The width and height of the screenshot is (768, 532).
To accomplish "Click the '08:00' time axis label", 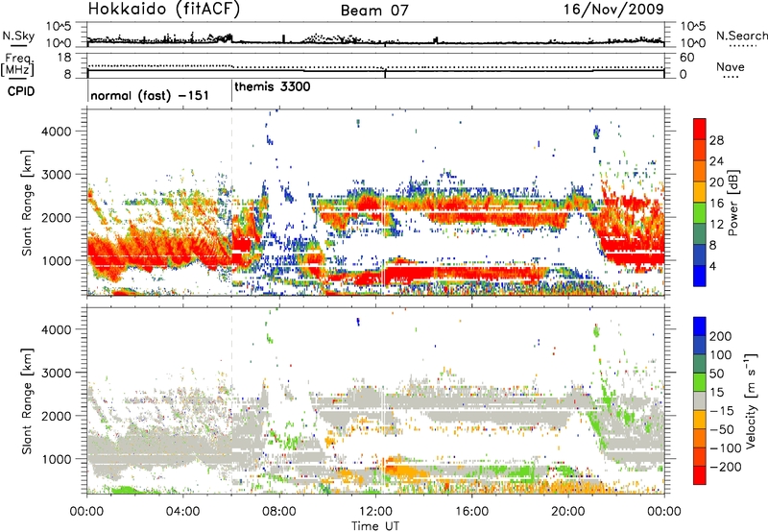I will pyautogui.click(x=279, y=512).
